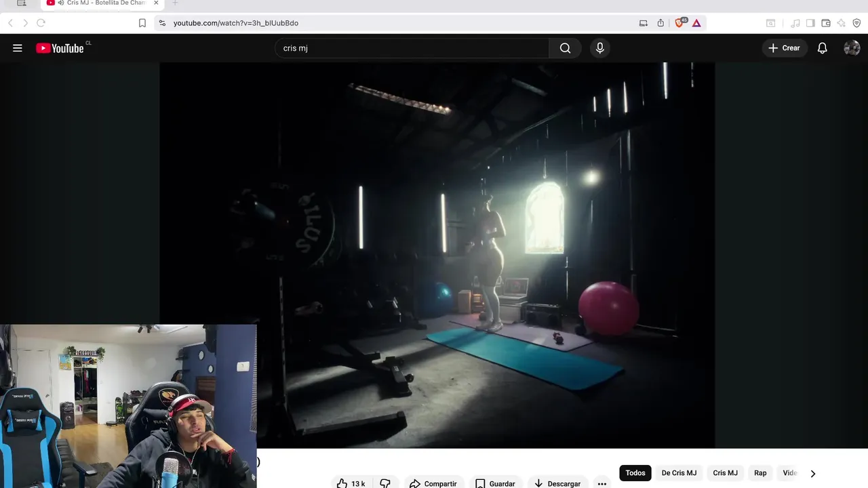
Task: Go forward with browser forward arrow
Action: point(25,23)
